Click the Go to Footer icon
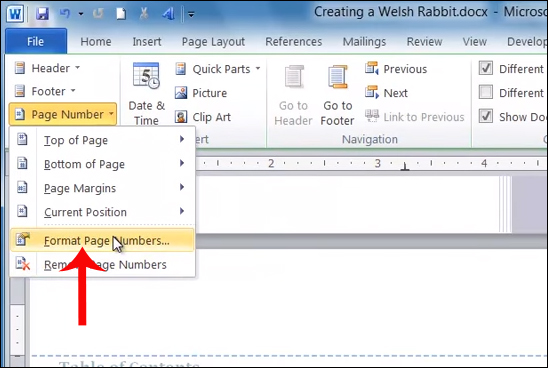 [337, 77]
